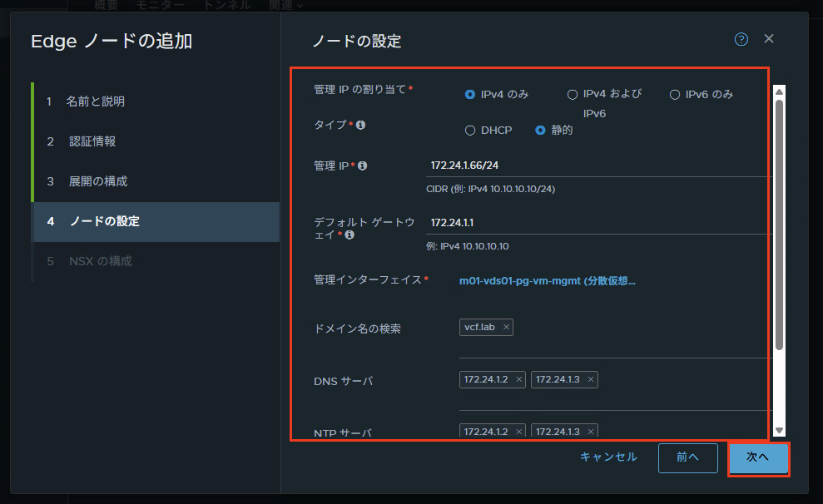Click the DNS サーバ input area
The height and width of the screenshot is (504, 823).
(616, 390)
